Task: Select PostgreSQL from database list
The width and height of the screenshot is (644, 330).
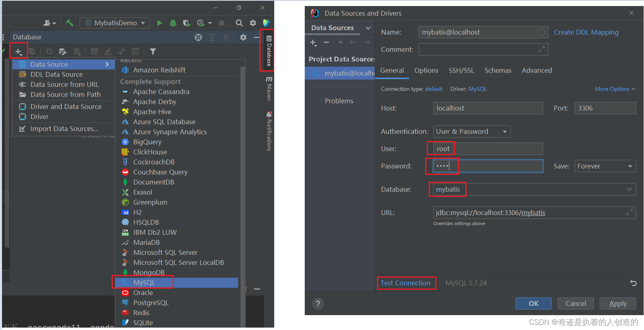Action: (177, 303)
